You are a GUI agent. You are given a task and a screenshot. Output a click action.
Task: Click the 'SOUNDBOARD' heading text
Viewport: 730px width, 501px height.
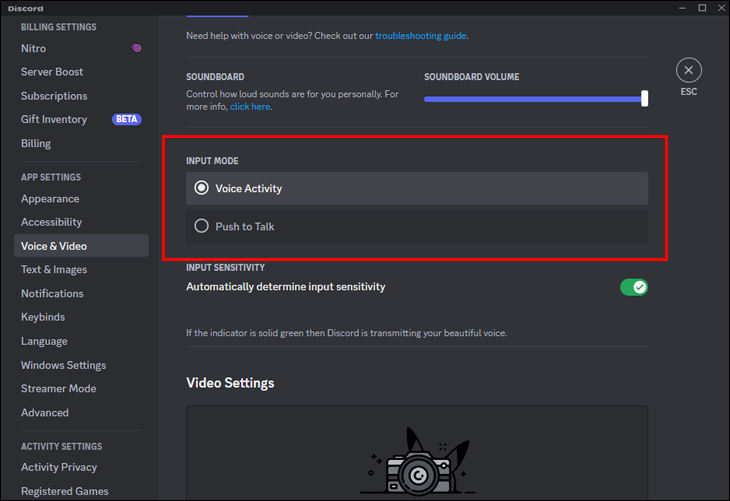click(x=215, y=77)
